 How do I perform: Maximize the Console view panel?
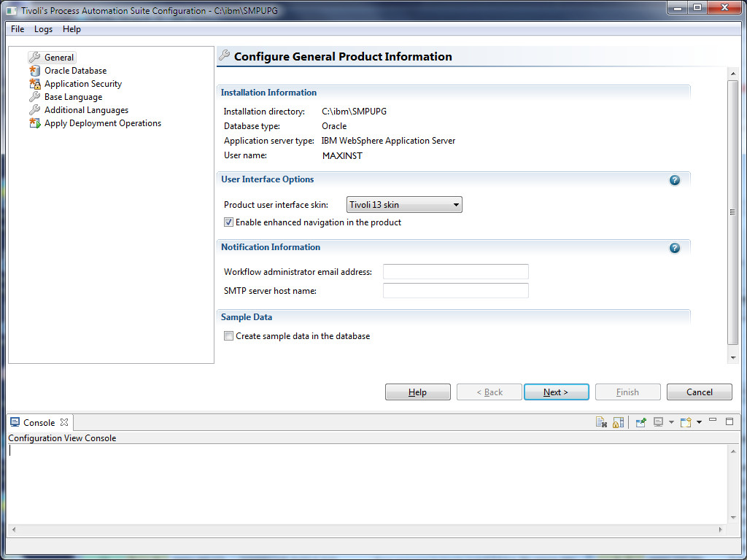pyautogui.click(x=729, y=421)
